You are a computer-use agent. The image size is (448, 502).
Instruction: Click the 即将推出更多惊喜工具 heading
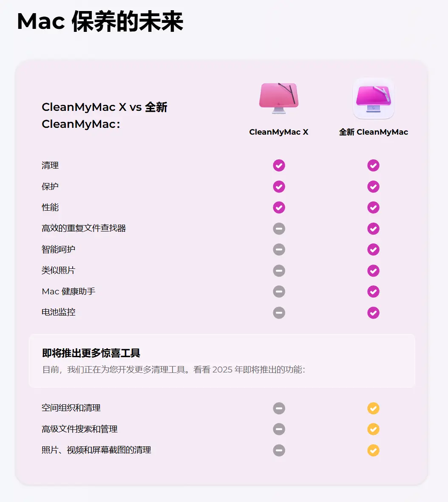click(91, 353)
